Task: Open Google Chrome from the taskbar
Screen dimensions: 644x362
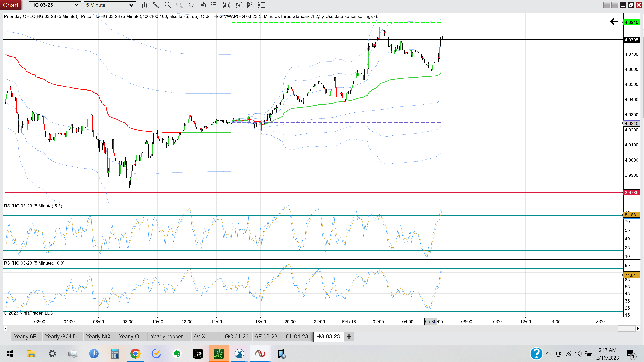Action: [x=135, y=353]
